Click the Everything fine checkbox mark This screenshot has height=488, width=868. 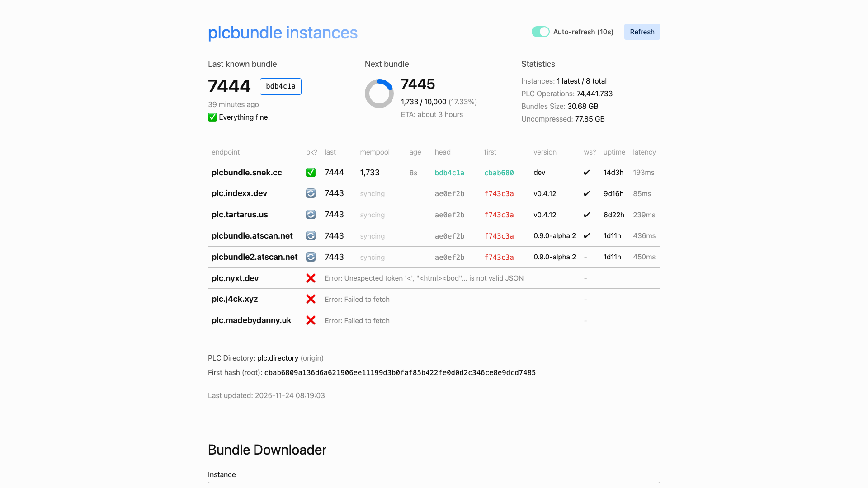[x=212, y=117]
